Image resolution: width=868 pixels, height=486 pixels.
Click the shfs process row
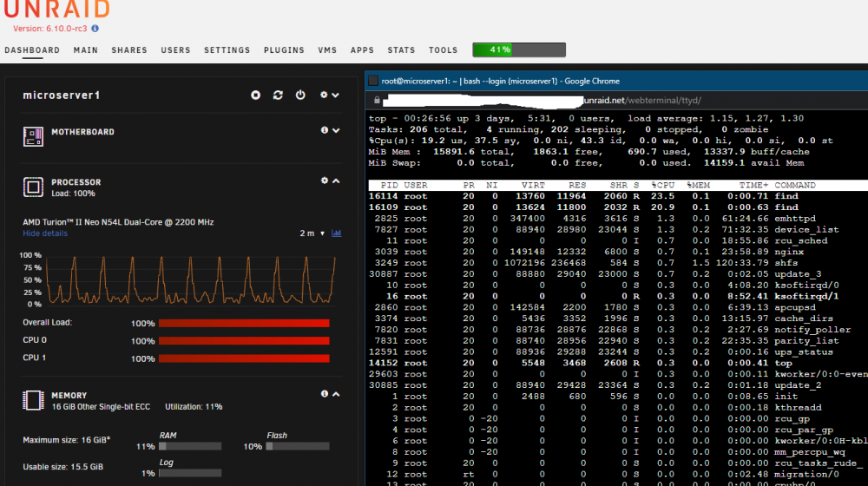click(618, 262)
